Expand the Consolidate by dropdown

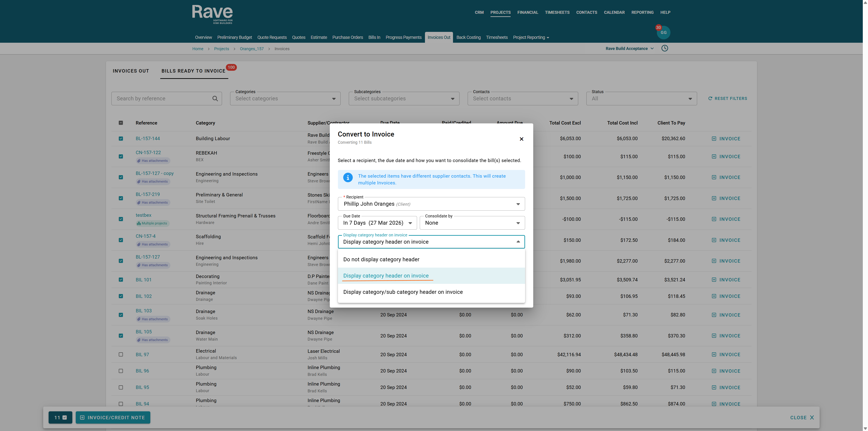(472, 223)
